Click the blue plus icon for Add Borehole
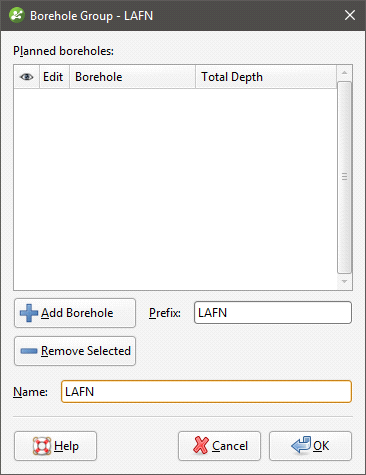Screen dimensions: 366x475 pos(29,313)
